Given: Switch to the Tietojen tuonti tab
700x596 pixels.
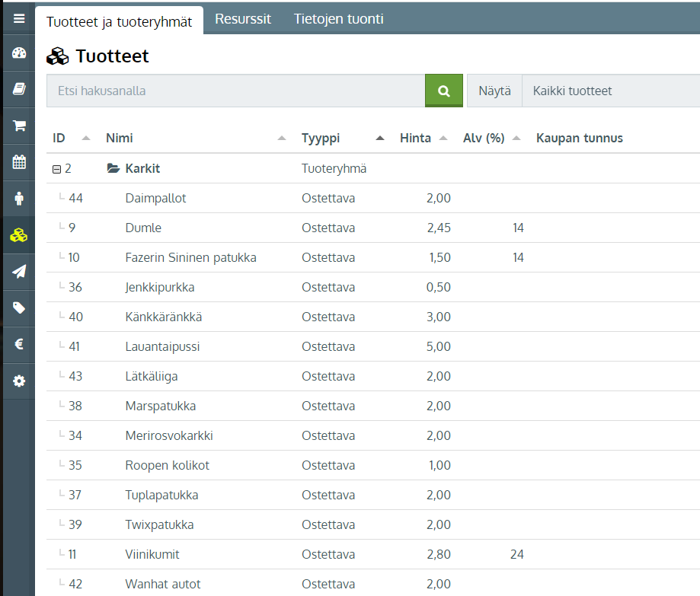Looking at the screenshot, I should pyautogui.click(x=338, y=19).
